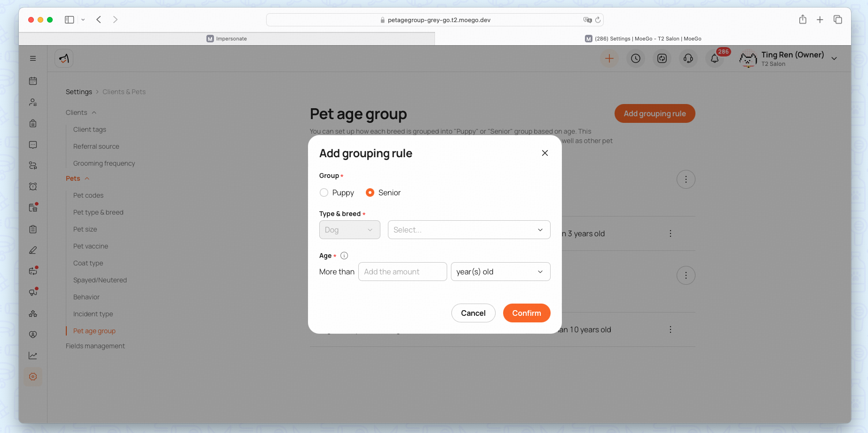This screenshot has width=868, height=433.
Task: Click the orange plus quick-add icon
Action: tap(609, 58)
